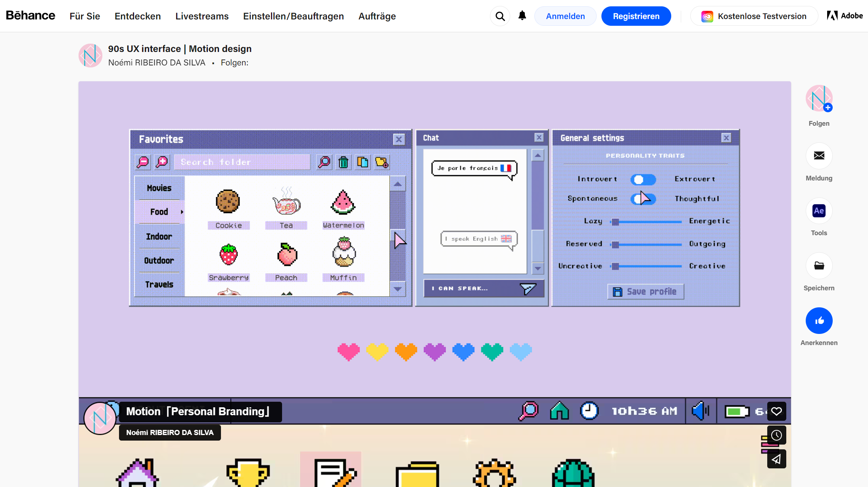This screenshot has width=868, height=487.
Task: Click the Behance search magnifier icon
Action: [x=500, y=16]
